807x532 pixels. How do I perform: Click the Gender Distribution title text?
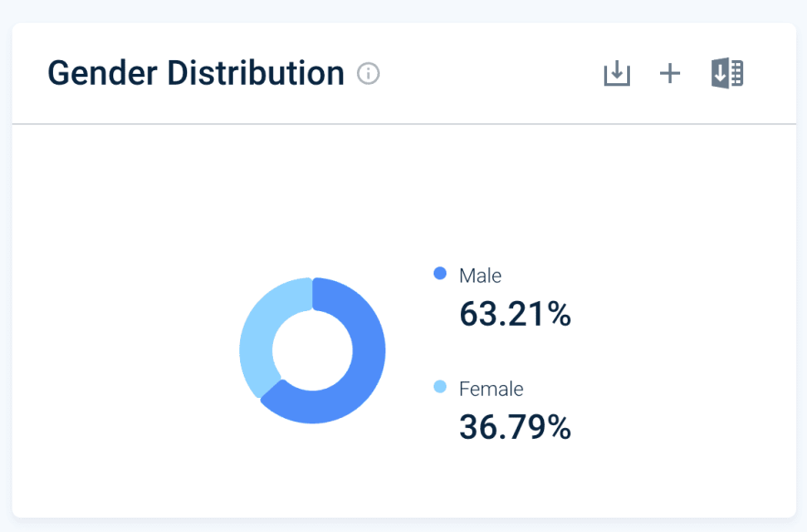[195, 73]
